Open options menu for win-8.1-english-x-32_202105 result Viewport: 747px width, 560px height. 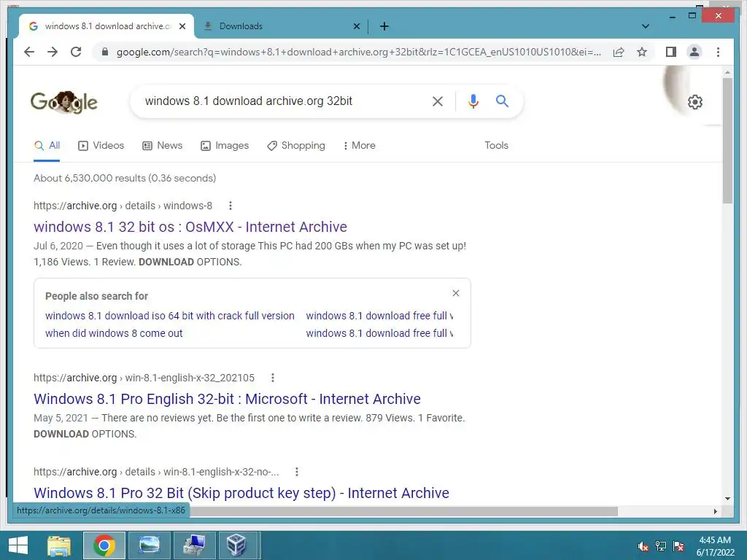pyautogui.click(x=273, y=378)
